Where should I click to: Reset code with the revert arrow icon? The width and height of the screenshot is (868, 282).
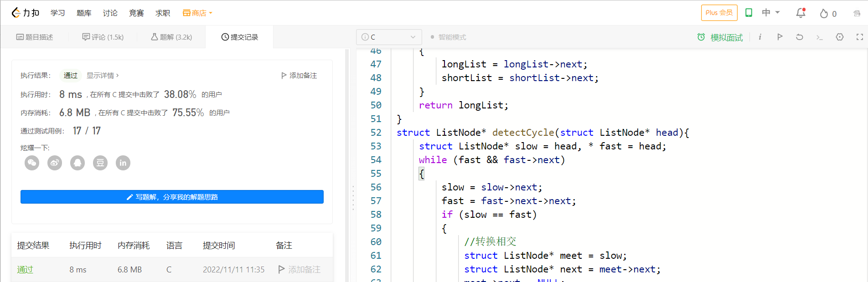coord(800,37)
